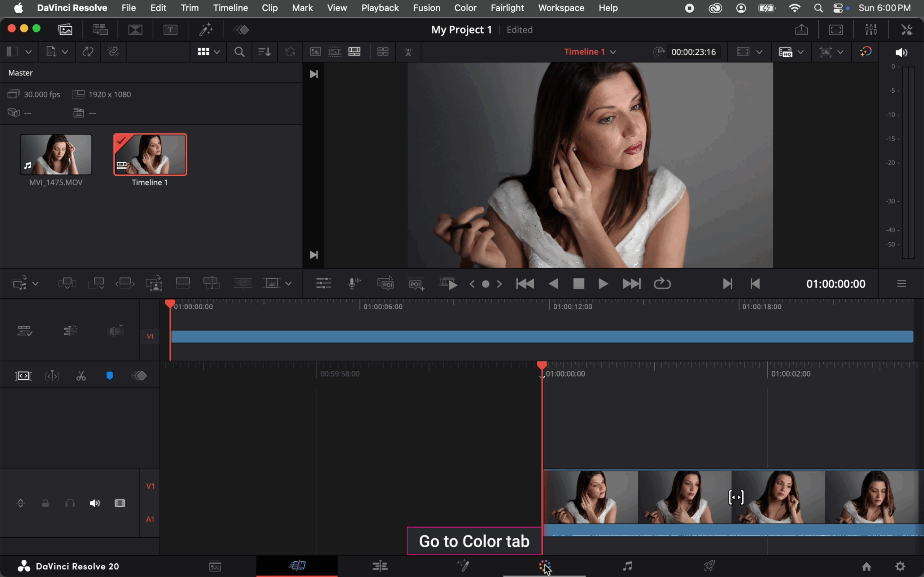This screenshot has height=577, width=924.
Task: Mute the viewer speaker volume
Action: point(901,52)
